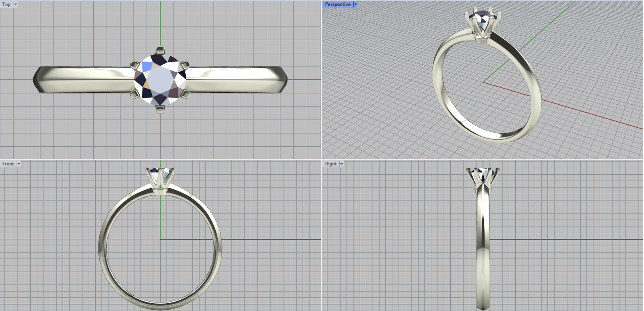
Task: Pick the lowermost prong in Top viewport
Action: point(160,109)
